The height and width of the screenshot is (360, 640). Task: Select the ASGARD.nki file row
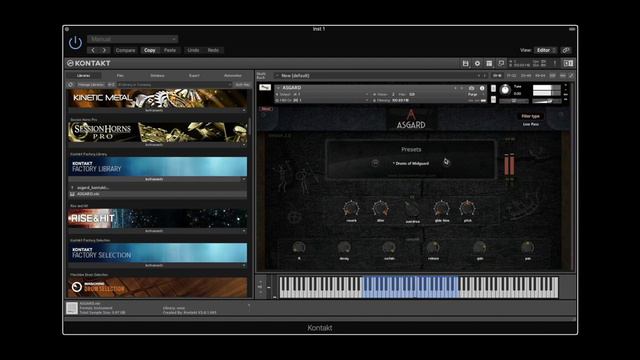[x=157, y=194]
